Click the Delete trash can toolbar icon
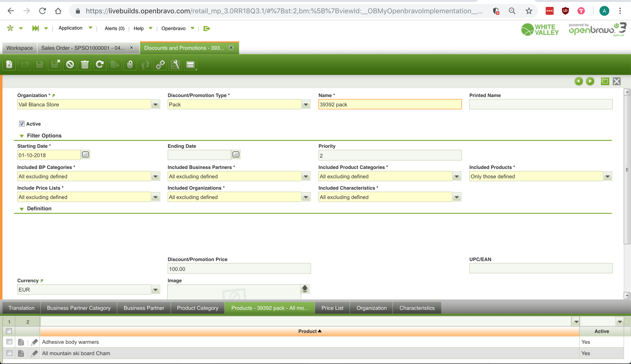Image resolution: width=631 pixels, height=364 pixels. pos(85,65)
